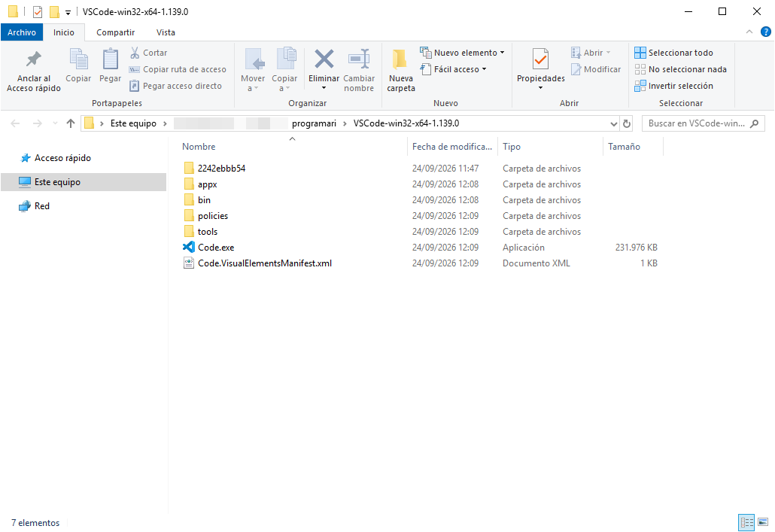The width and height of the screenshot is (775, 532).
Task: Select the tools folder
Action: pos(207,232)
